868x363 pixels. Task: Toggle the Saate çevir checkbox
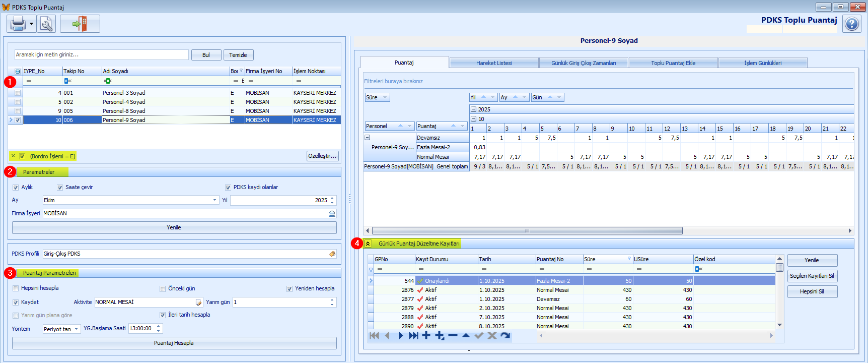click(x=60, y=188)
